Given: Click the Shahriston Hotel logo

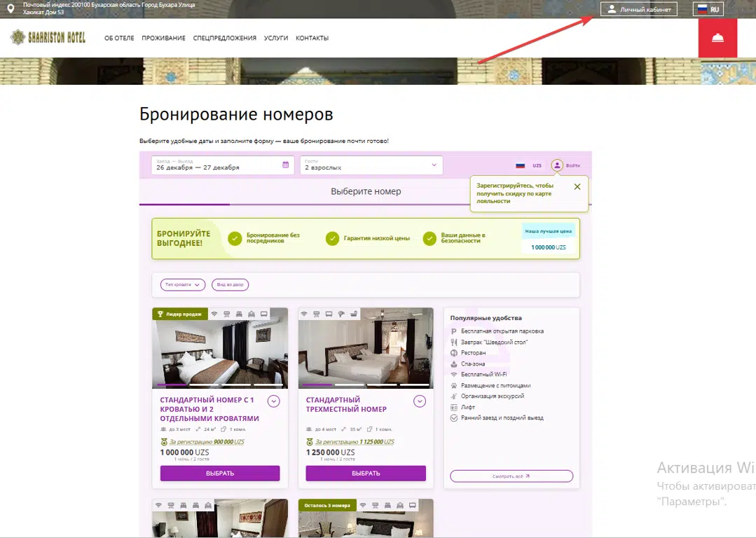Looking at the screenshot, I should pyautogui.click(x=48, y=38).
